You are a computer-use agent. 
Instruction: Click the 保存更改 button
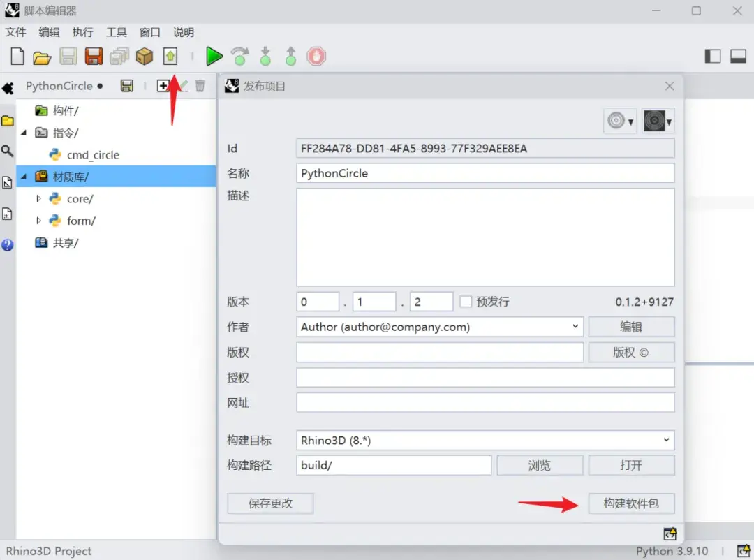pyautogui.click(x=269, y=503)
